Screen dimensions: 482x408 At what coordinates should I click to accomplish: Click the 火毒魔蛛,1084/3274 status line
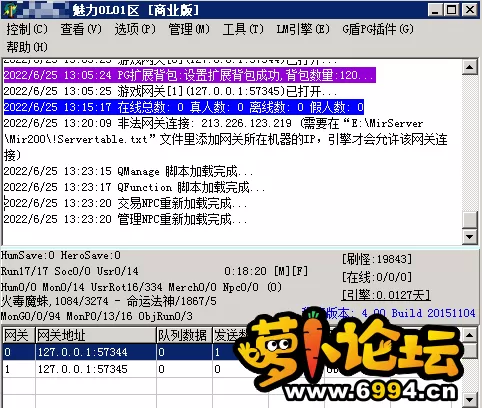coord(109,301)
